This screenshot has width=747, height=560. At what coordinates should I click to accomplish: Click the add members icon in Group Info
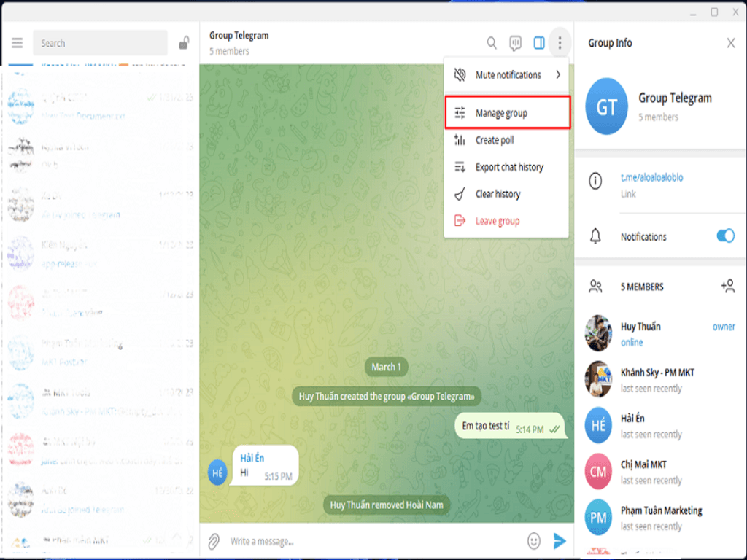tap(728, 287)
